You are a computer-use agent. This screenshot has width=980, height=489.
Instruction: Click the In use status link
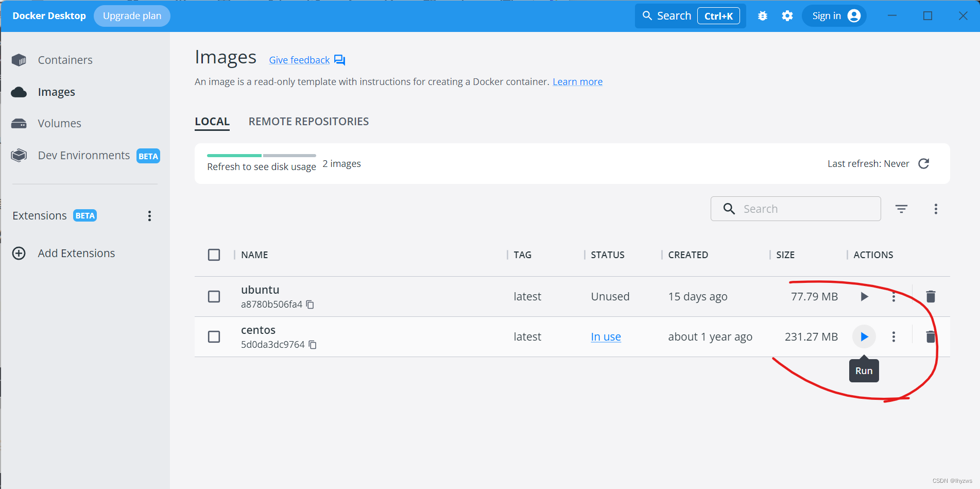(x=606, y=337)
